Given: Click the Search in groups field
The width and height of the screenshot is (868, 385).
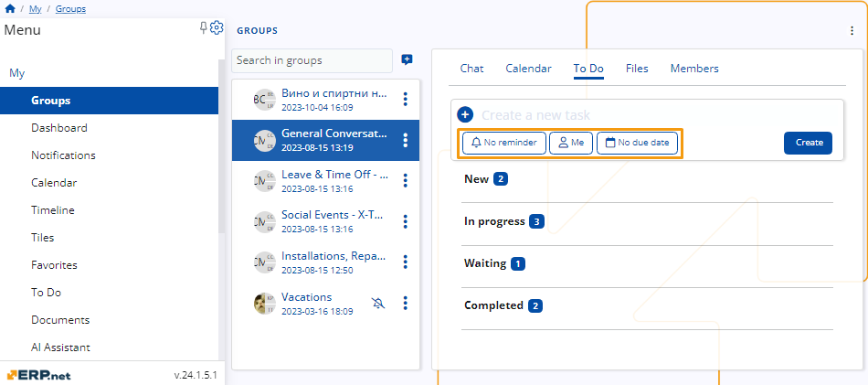Looking at the screenshot, I should coord(312,60).
